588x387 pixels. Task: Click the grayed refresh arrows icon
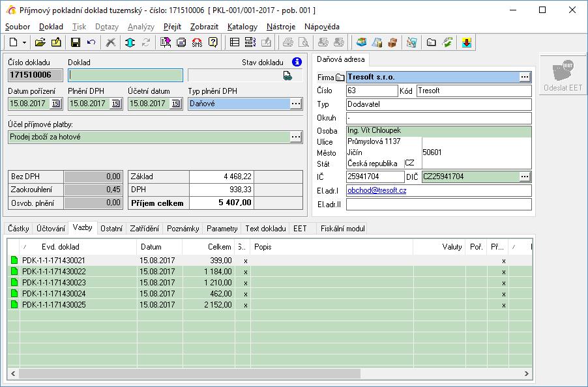(146, 42)
